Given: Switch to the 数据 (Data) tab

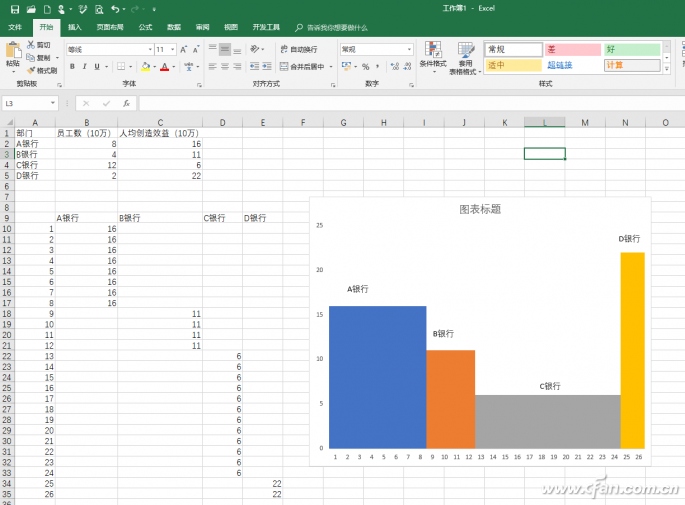Looking at the screenshot, I should click(x=174, y=27).
